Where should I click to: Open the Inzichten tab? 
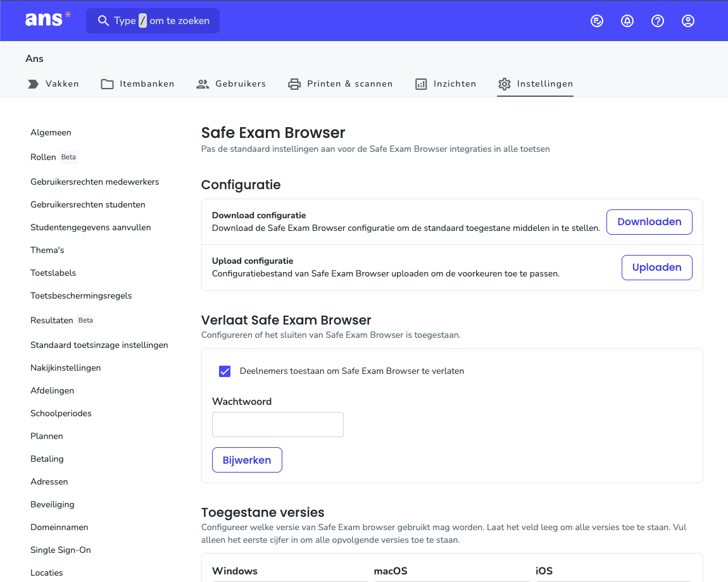point(446,84)
